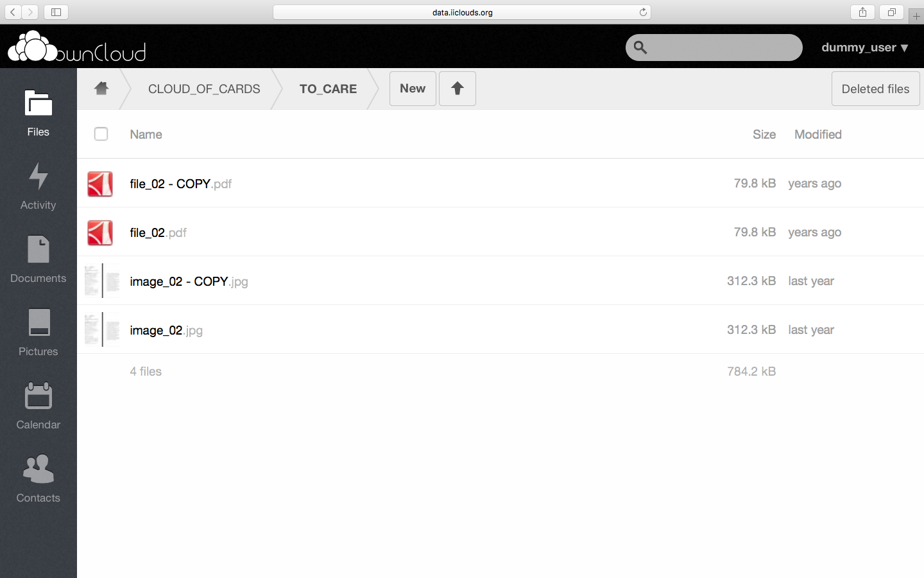Toggle the select all files checkbox
The width and height of the screenshot is (924, 578).
tap(101, 134)
